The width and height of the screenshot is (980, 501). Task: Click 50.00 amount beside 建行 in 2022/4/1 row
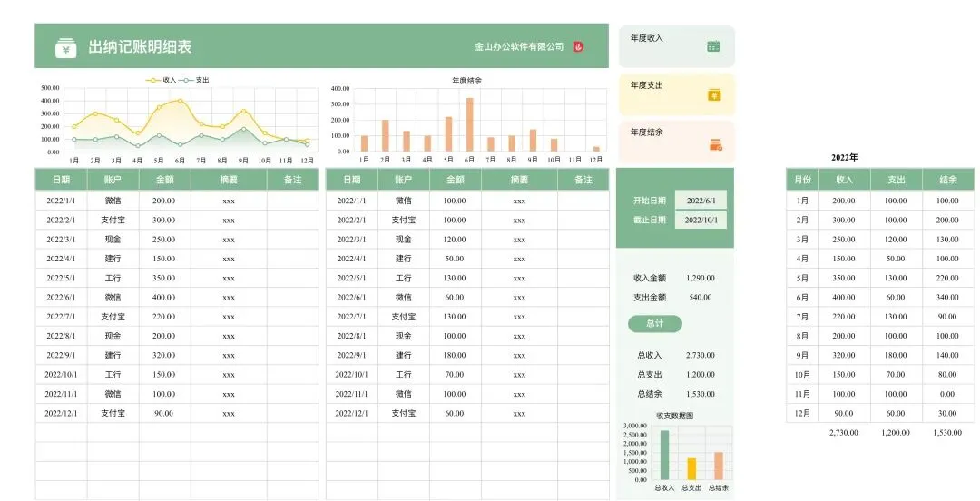pos(455,259)
